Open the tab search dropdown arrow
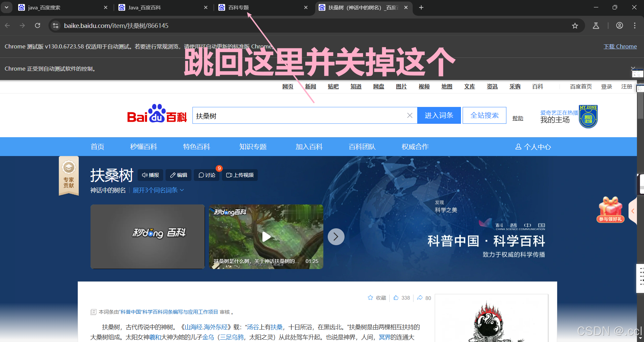The width and height of the screenshot is (644, 342). (x=6, y=7)
